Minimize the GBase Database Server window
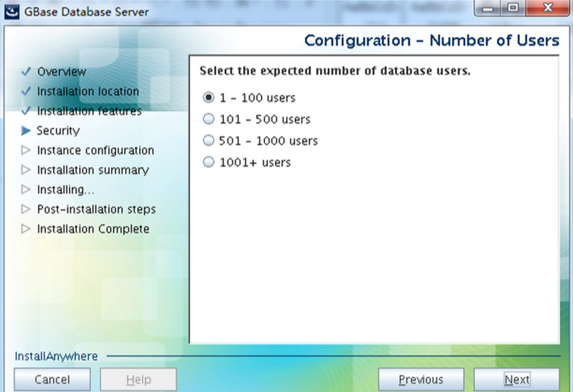This screenshot has width=573, height=392. pyautogui.click(x=488, y=8)
